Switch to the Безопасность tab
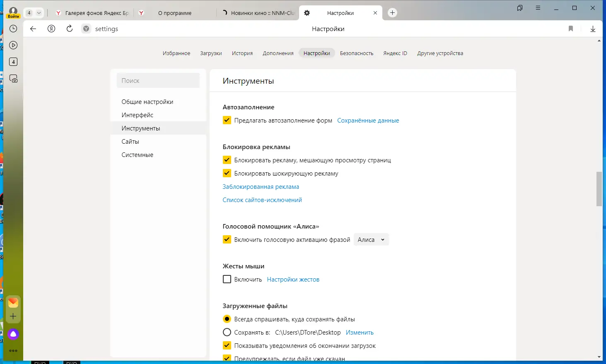The width and height of the screenshot is (606, 364). pyautogui.click(x=357, y=53)
